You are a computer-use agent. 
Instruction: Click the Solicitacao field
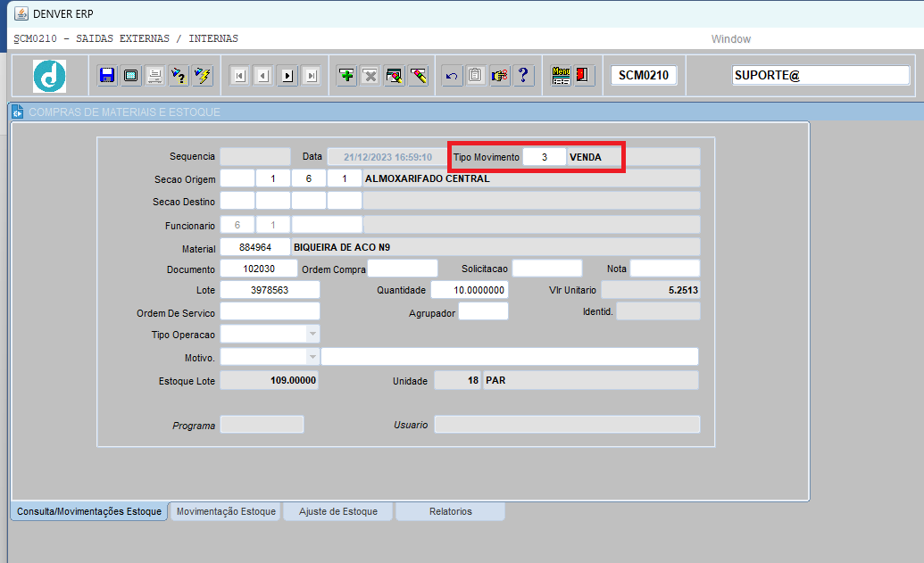pos(547,268)
